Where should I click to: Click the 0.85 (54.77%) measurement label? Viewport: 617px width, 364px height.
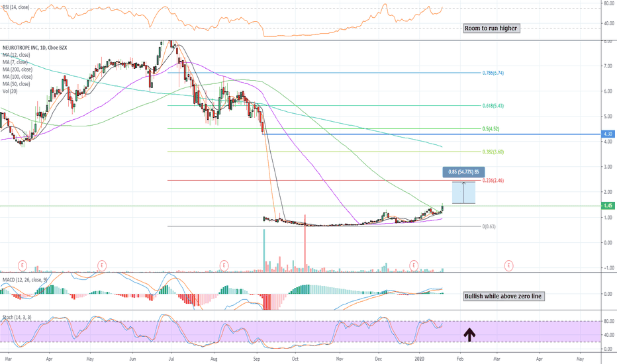click(463, 172)
